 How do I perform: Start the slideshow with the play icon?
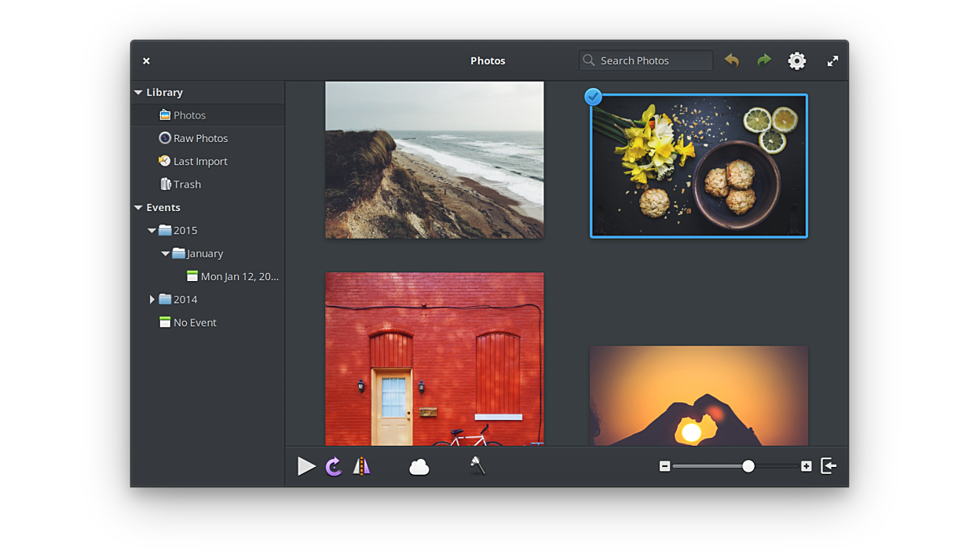click(306, 466)
